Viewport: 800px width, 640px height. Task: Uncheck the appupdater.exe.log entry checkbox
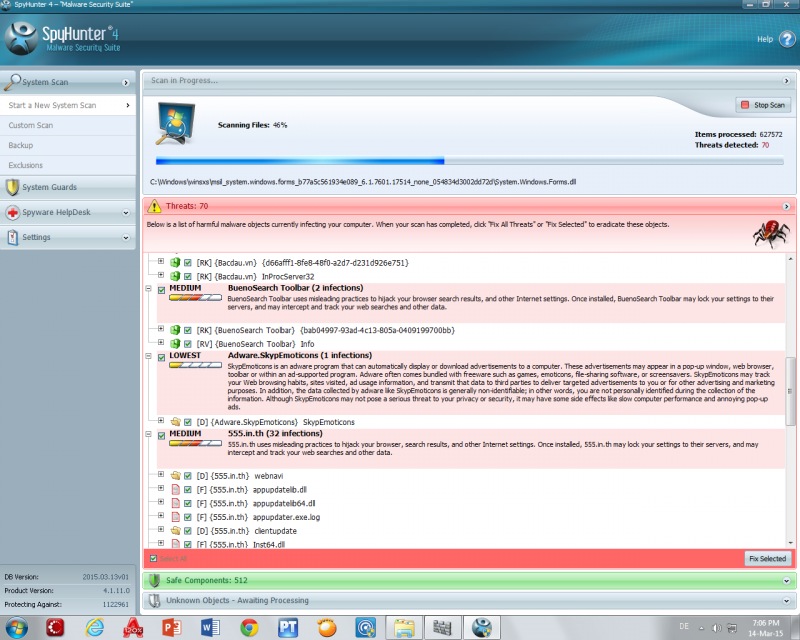[188, 517]
